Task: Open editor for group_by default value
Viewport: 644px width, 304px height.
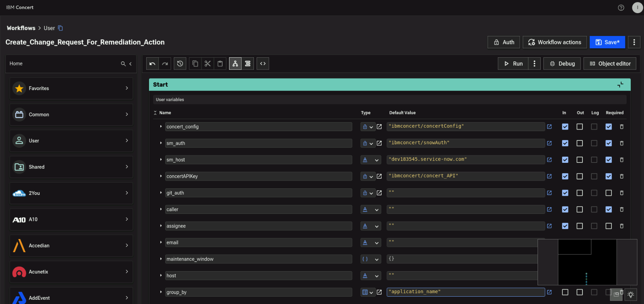Action: pyautogui.click(x=549, y=292)
